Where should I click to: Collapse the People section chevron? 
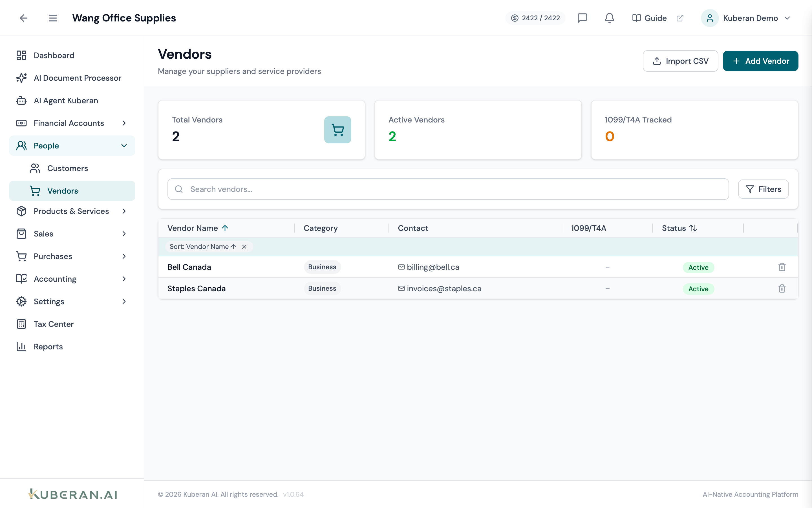[124, 145]
